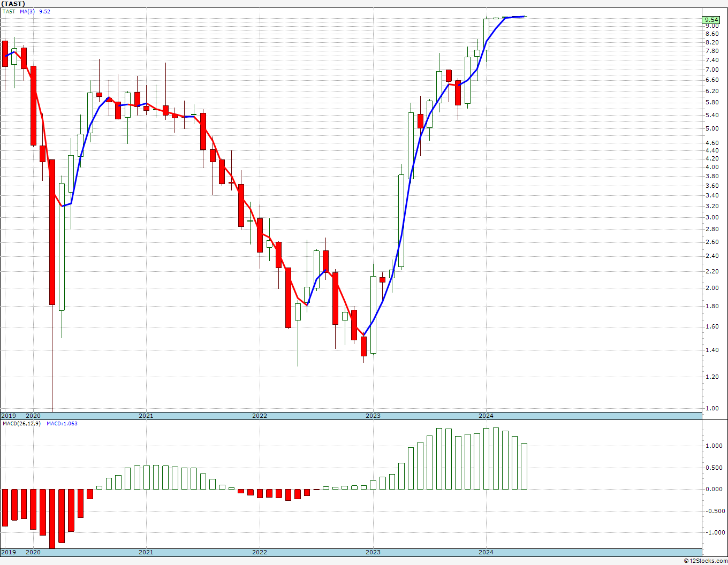Click 2022 on the price chart time axis
The height and width of the screenshot is (565, 728).
coord(260,416)
